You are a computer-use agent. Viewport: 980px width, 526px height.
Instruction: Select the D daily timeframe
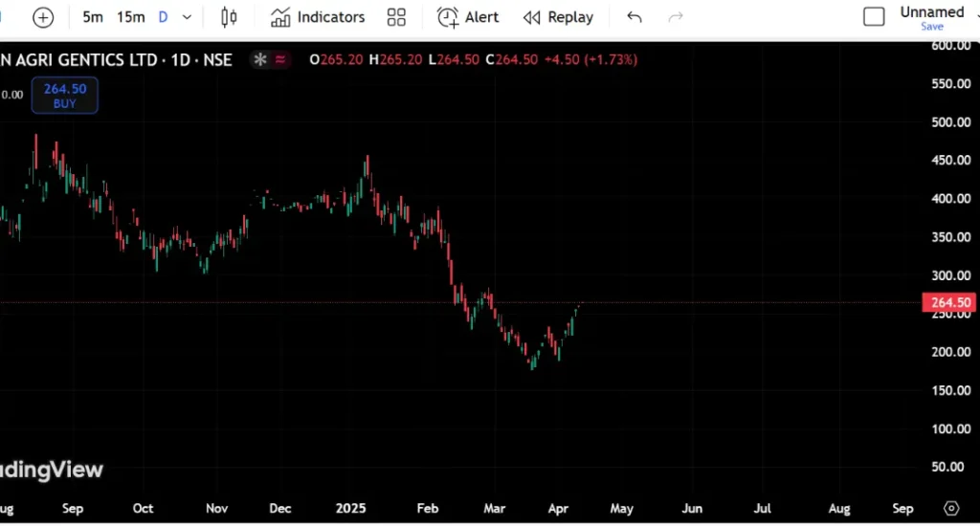point(163,17)
